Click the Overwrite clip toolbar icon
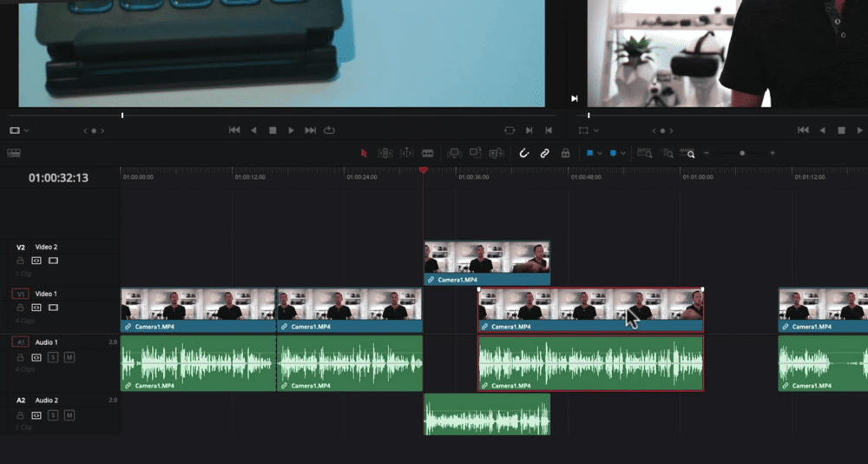Viewport: 868px width, 464px height. [x=475, y=153]
